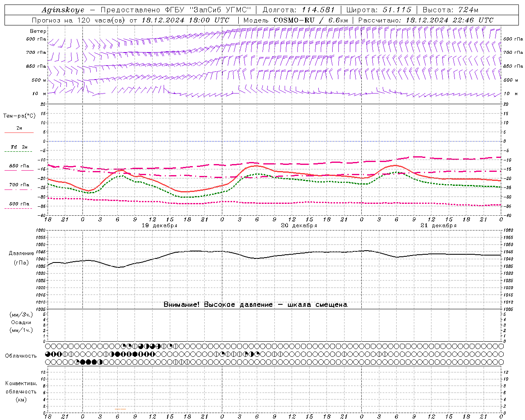Click the date label 19 декабря
This screenshot has width=525, height=420.
point(160,226)
